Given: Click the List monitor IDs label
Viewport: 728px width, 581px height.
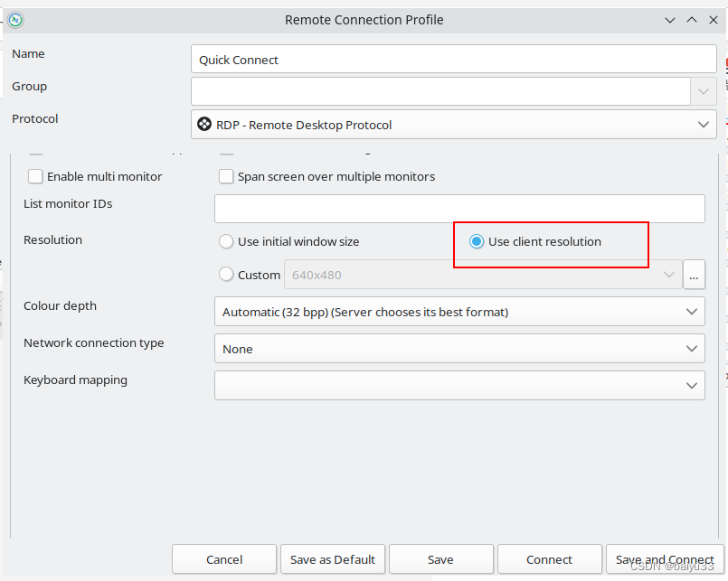Looking at the screenshot, I should [68, 203].
